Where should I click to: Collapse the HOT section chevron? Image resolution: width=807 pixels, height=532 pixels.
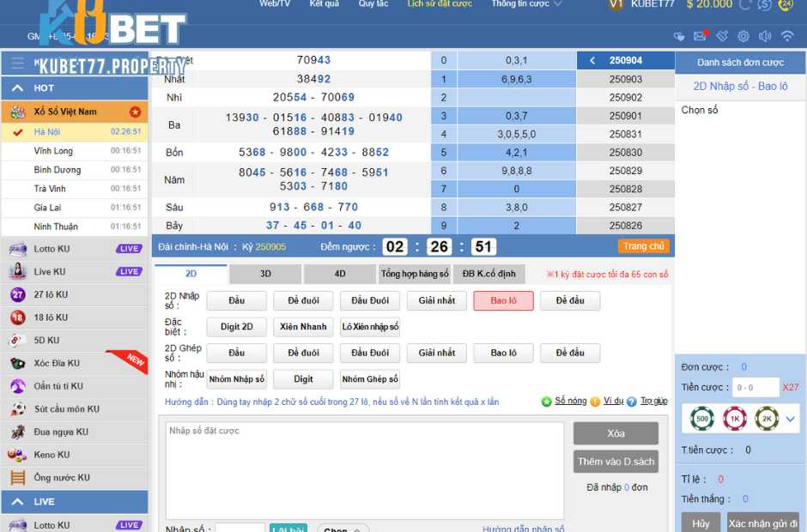tap(17, 88)
